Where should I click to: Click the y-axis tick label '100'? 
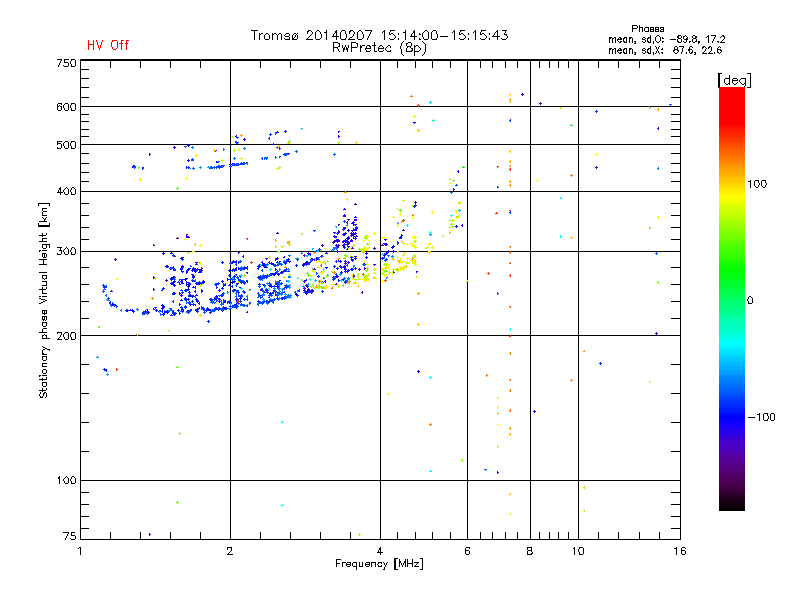(x=66, y=481)
